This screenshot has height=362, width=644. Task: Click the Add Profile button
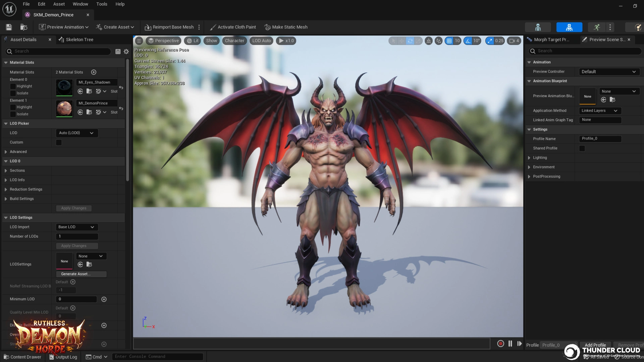click(595, 345)
